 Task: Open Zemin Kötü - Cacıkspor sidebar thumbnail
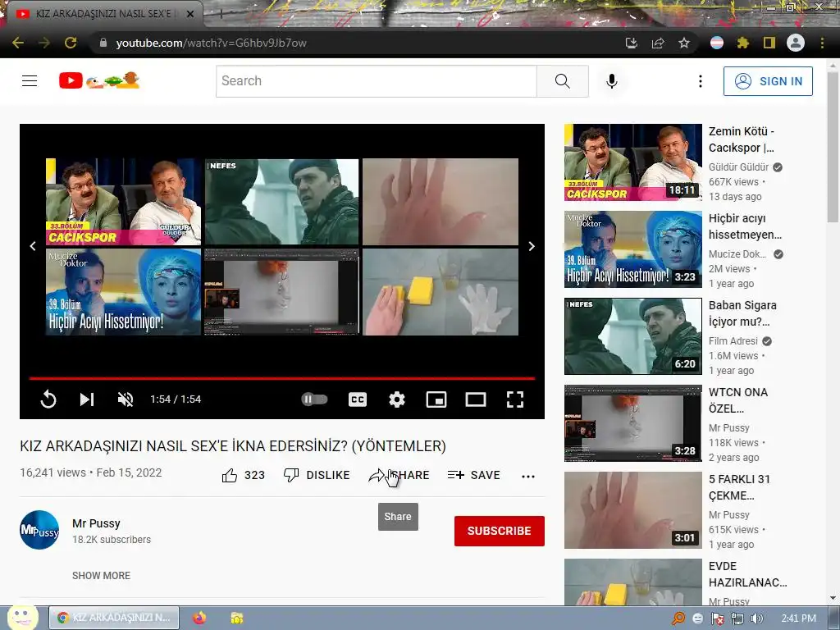(x=633, y=162)
